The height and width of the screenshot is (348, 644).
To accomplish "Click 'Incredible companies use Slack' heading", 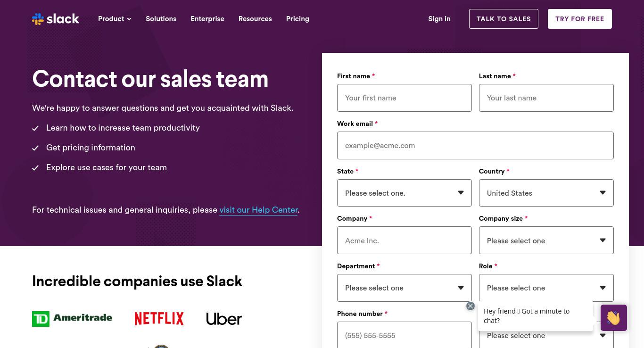I will (x=137, y=281).
